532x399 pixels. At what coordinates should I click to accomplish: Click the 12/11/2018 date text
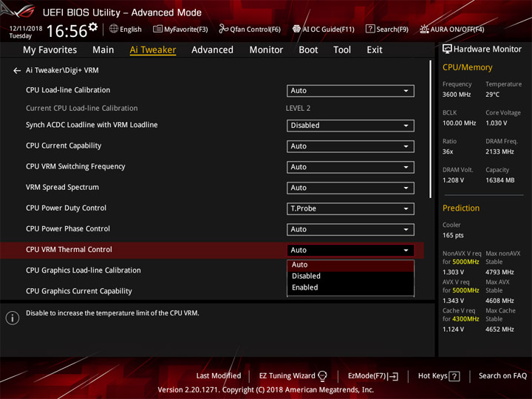click(26, 28)
